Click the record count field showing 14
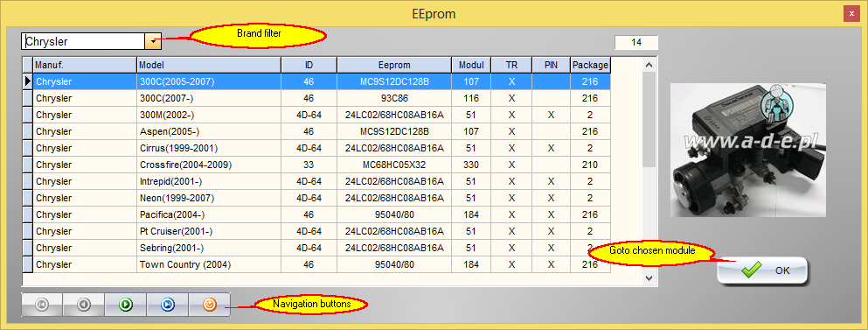 (636, 42)
